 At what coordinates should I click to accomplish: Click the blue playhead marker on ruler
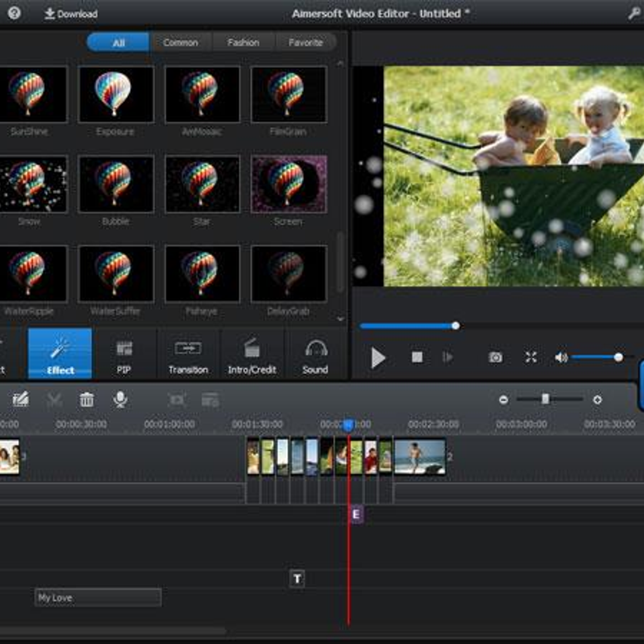click(349, 425)
